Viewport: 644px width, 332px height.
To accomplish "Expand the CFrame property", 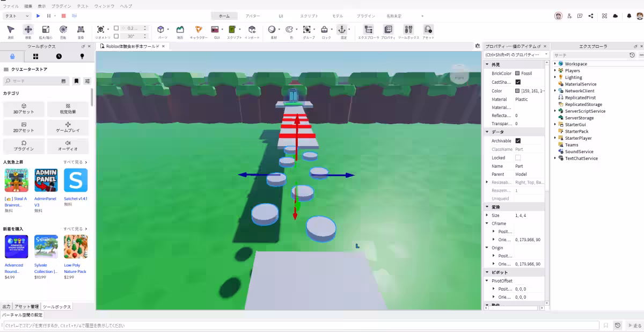I will [487, 223].
